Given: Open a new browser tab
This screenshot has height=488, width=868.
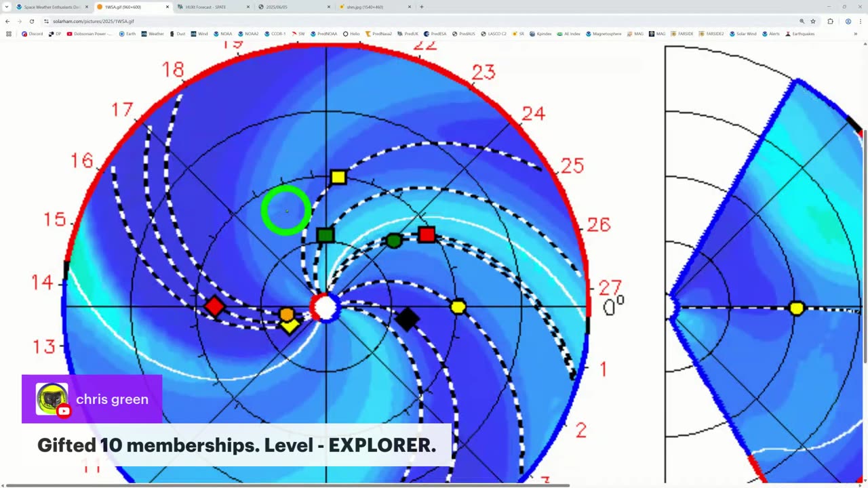Looking at the screenshot, I should click(422, 7).
